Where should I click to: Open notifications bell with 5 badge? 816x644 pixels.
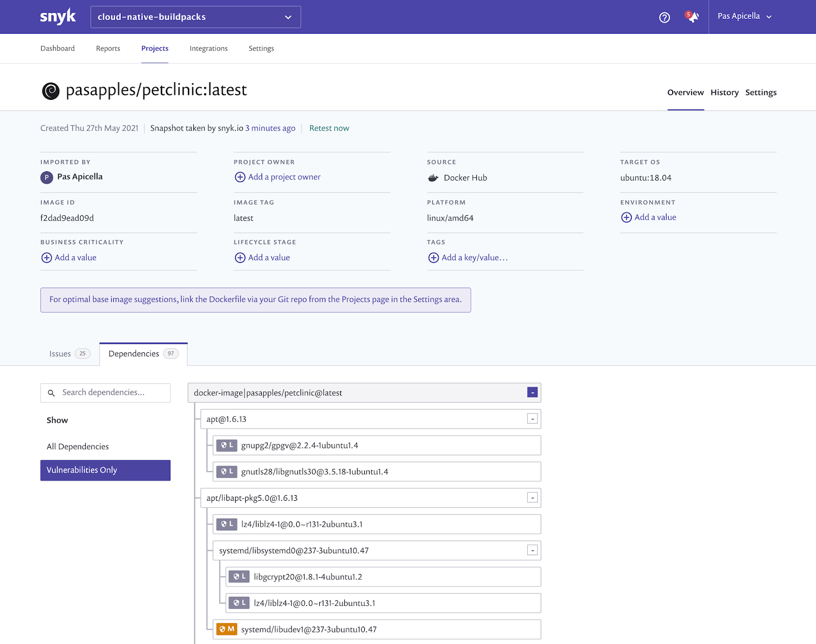(692, 17)
